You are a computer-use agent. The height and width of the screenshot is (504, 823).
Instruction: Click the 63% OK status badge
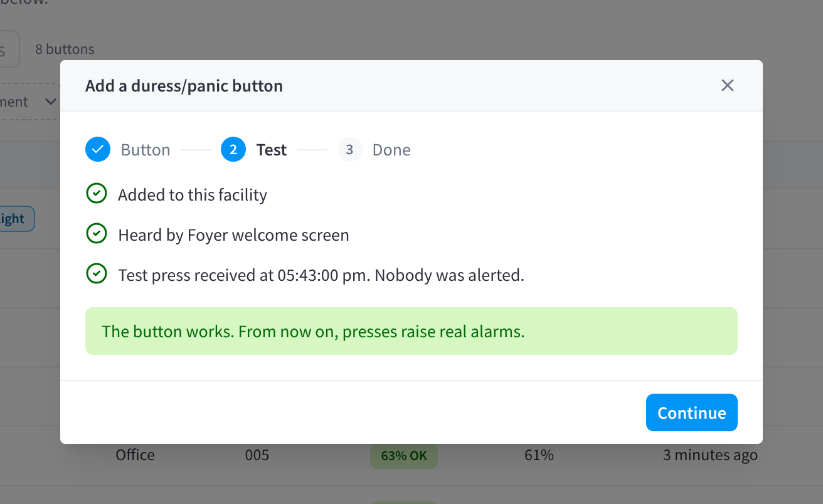click(404, 456)
